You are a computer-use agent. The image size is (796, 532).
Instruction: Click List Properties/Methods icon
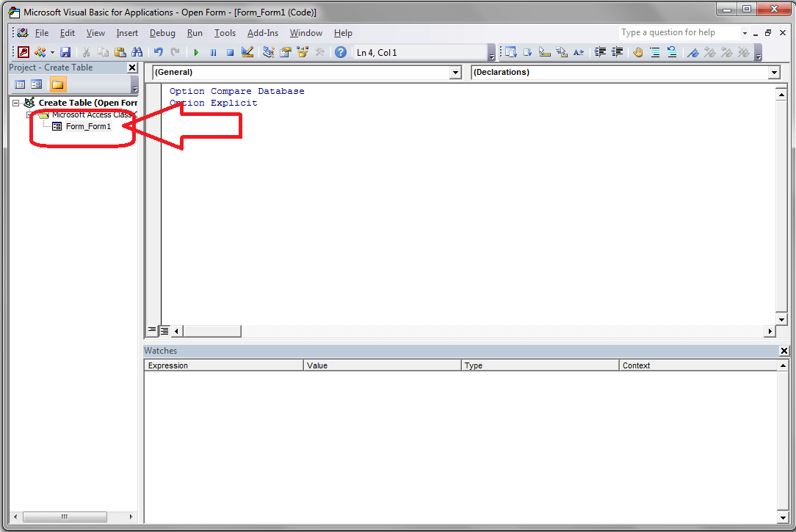(x=510, y=51)
